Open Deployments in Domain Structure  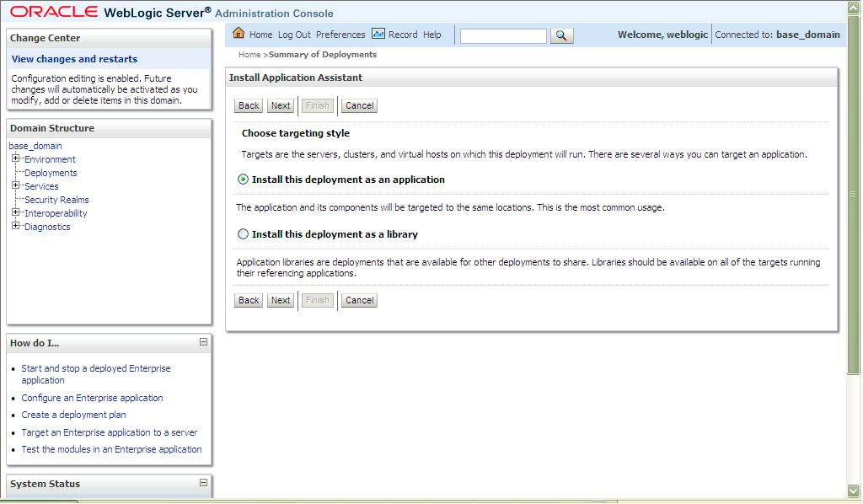51,173
